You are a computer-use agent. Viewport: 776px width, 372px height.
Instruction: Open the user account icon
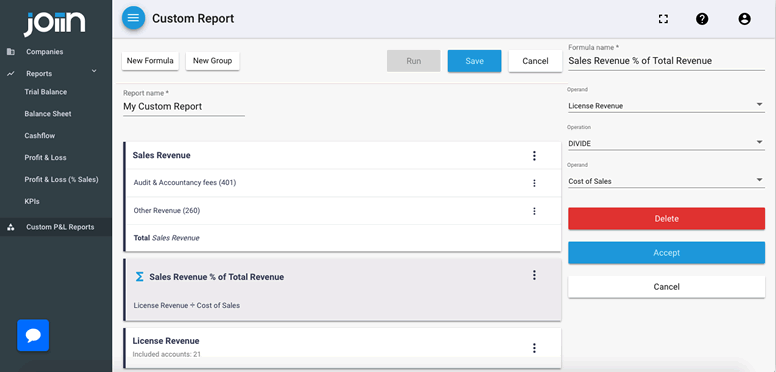tap(744, 19)
